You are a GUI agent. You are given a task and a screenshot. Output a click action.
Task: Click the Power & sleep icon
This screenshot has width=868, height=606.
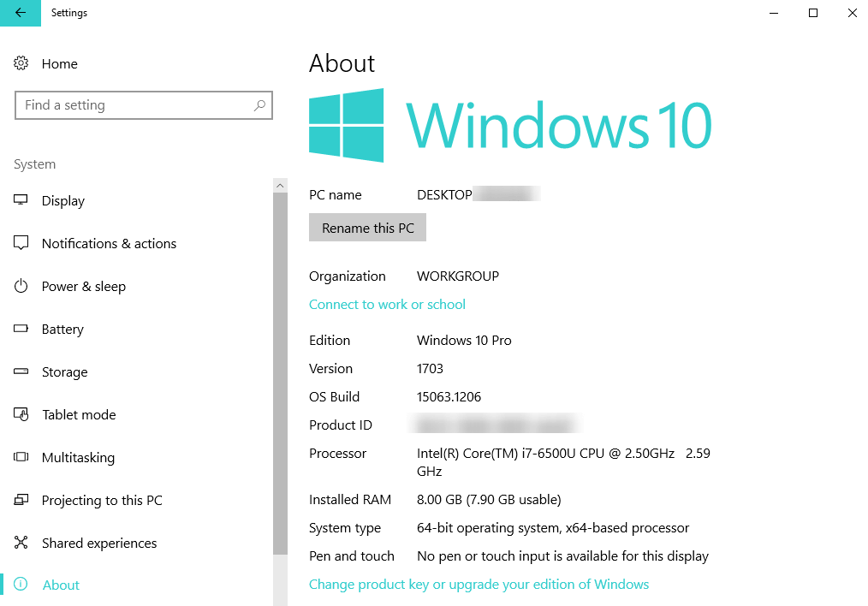pos(21,286)
